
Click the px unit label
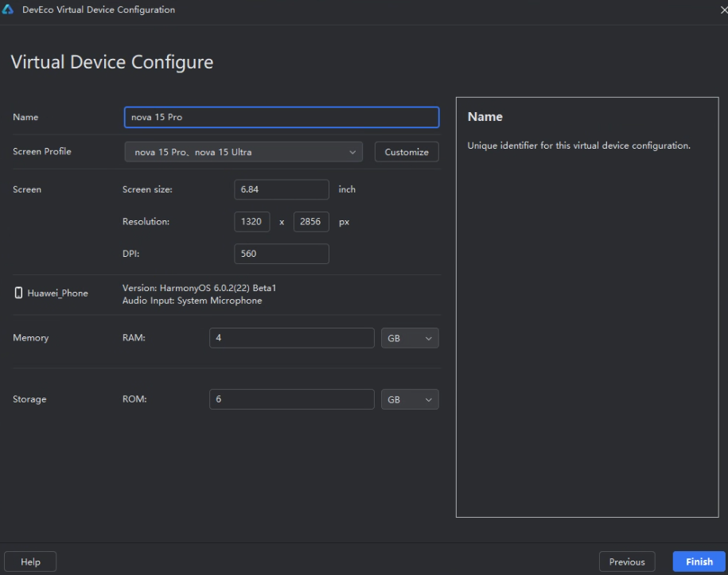[344, 222]
